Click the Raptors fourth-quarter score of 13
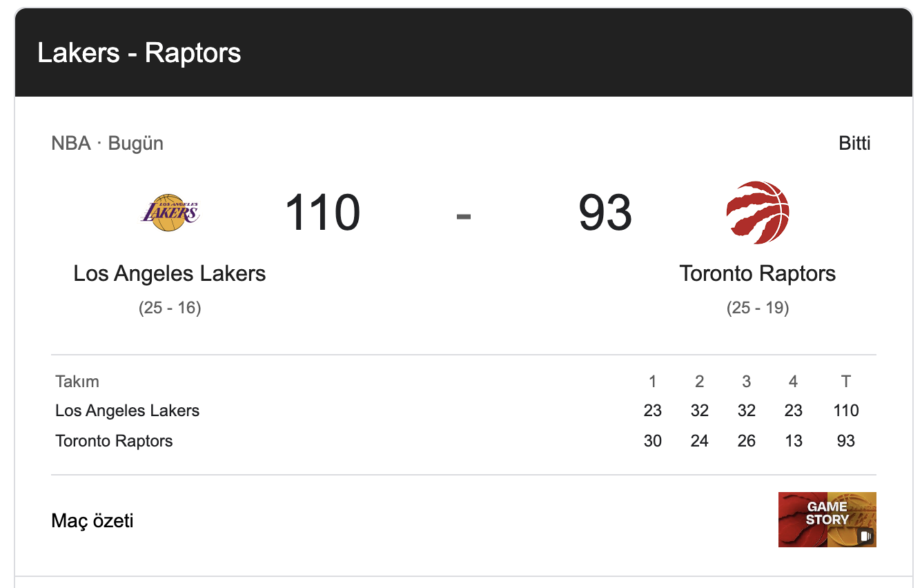The image size is (922, 588). [794, 441]
